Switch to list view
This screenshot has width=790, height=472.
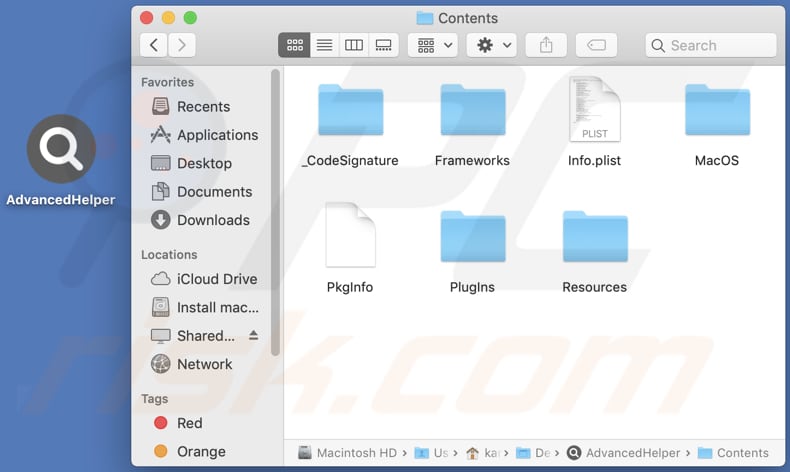coord(324,45)
